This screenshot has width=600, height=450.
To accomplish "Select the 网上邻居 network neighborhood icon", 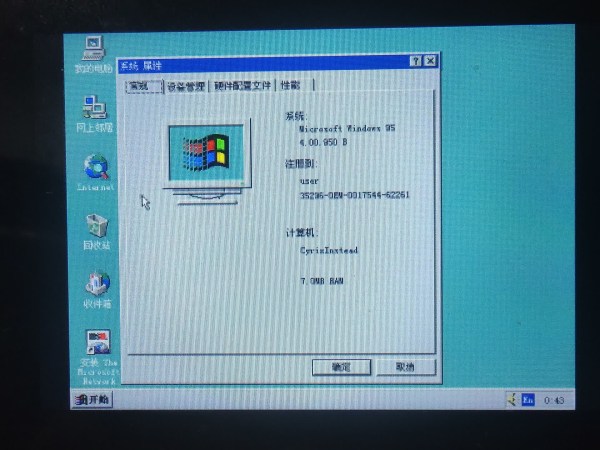I will (95, 108).
